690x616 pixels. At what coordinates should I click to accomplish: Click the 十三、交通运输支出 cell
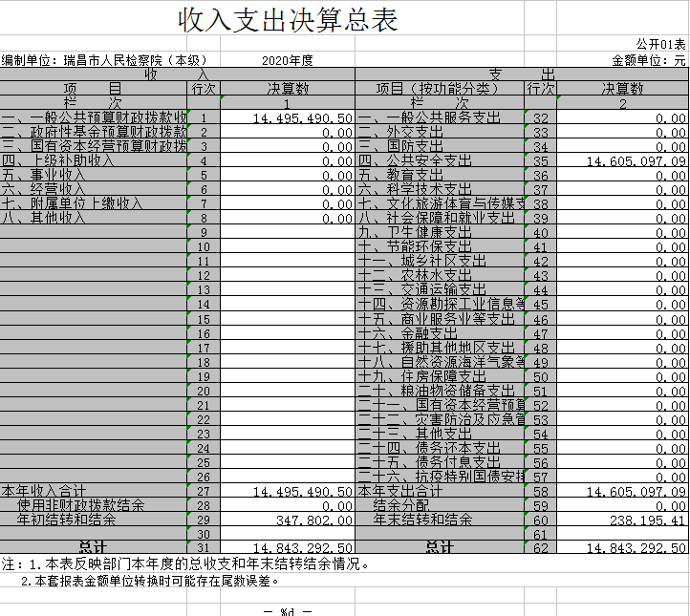click(440, 289)
